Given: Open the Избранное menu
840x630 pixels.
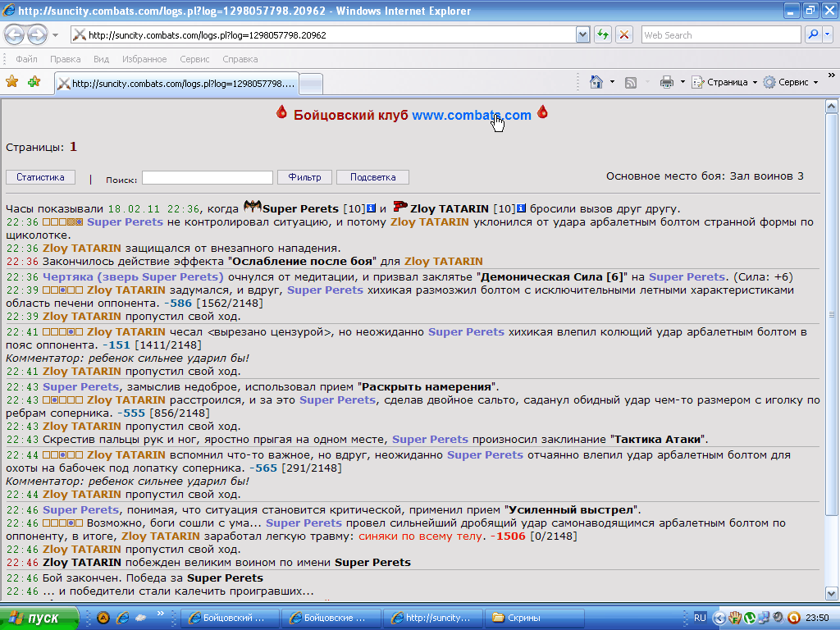Looking at the screenshot, I should coord(144,59).
